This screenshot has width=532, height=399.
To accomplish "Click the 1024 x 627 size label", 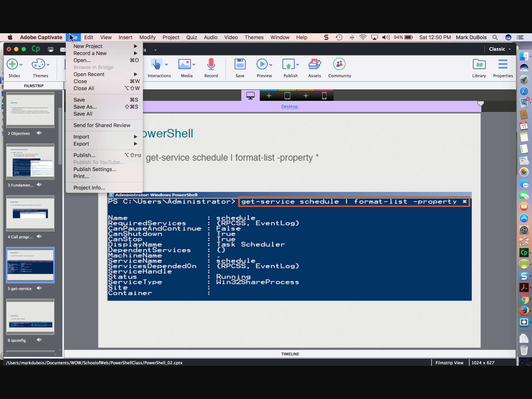I will pyautogui.click(x=483, y=363).
